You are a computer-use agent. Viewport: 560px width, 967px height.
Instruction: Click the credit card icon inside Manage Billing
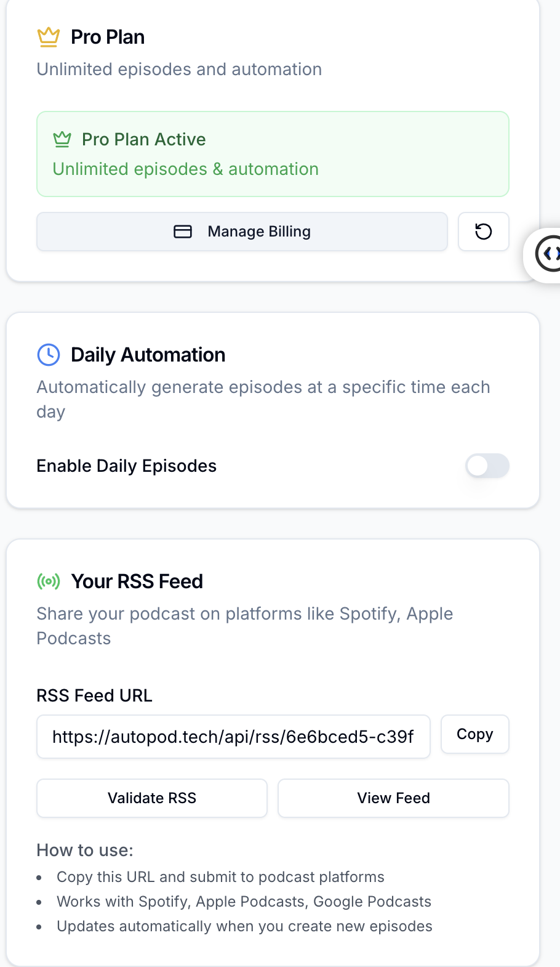[x=183, y=231]
